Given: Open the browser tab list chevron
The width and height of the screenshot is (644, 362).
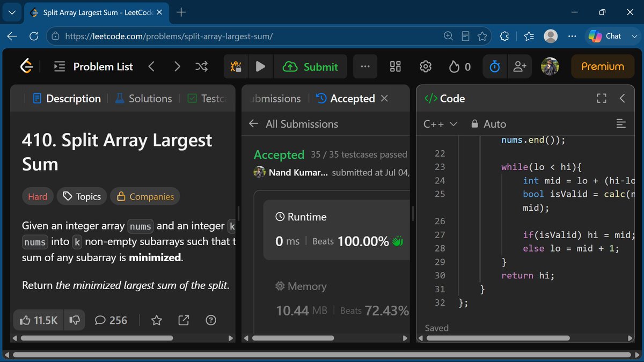Looking at the screenshot, I should [x=12, y=12].
